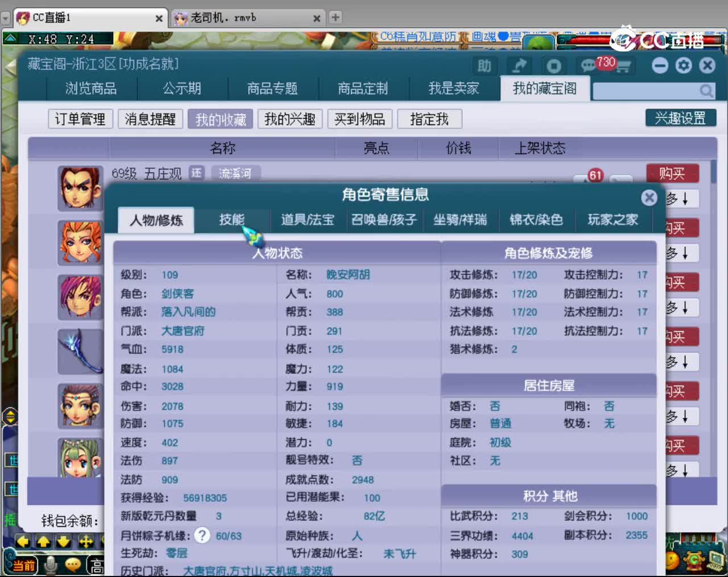
Task: Click the 亮点 column header
Action: point(377,148)
